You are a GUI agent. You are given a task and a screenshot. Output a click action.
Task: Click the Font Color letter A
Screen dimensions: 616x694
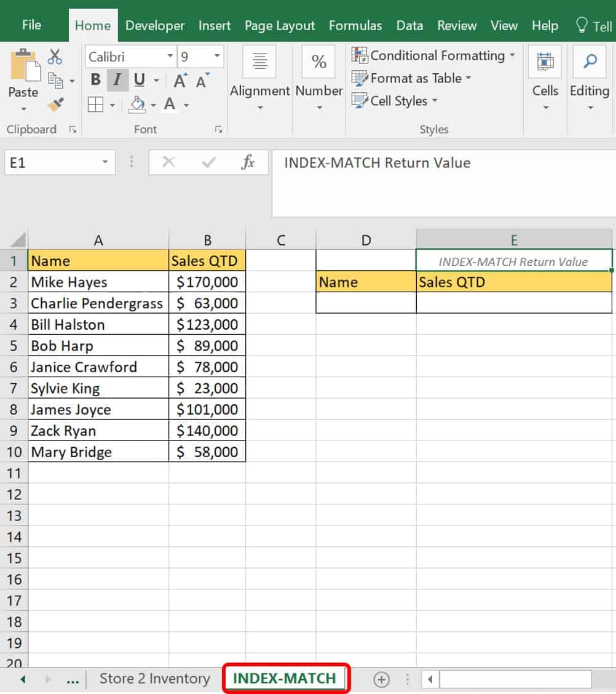point(170,105)
